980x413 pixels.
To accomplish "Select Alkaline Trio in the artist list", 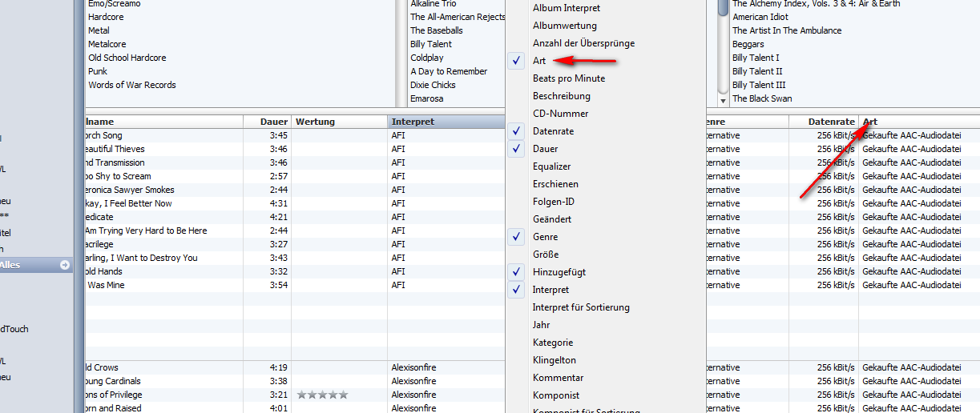I will pyautogui.click(x=433, y=3).
